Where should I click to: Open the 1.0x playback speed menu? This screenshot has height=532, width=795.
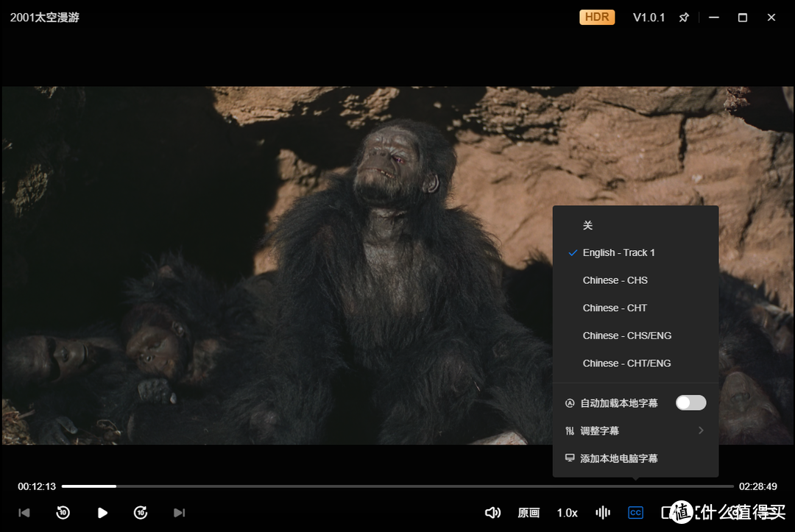tap(567, 513)
